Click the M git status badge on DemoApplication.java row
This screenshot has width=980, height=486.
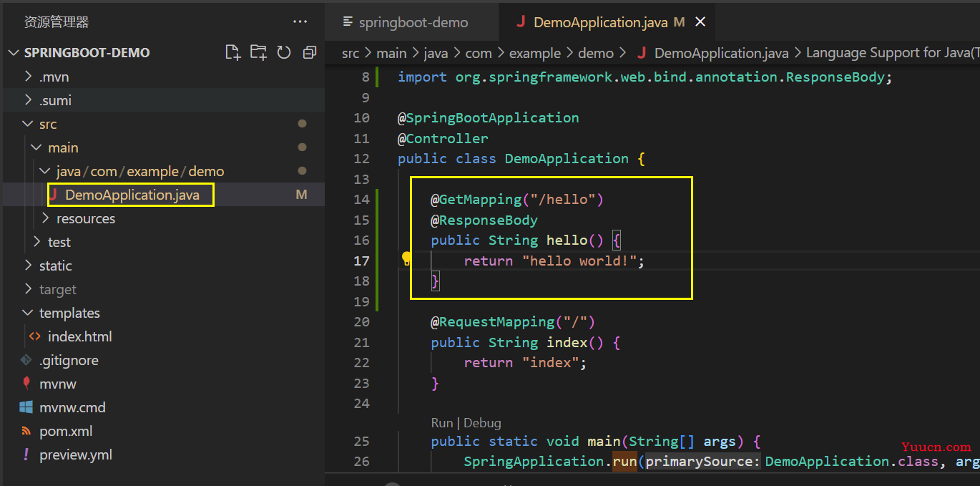301,195
